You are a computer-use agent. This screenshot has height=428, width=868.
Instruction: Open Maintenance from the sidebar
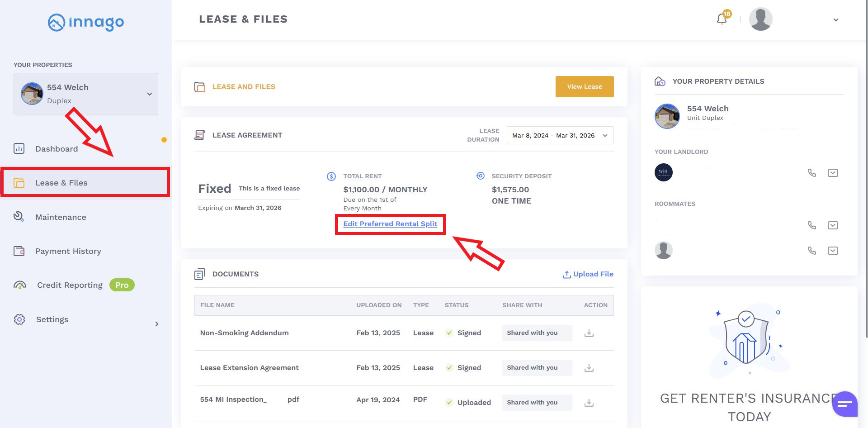point(61,217)
